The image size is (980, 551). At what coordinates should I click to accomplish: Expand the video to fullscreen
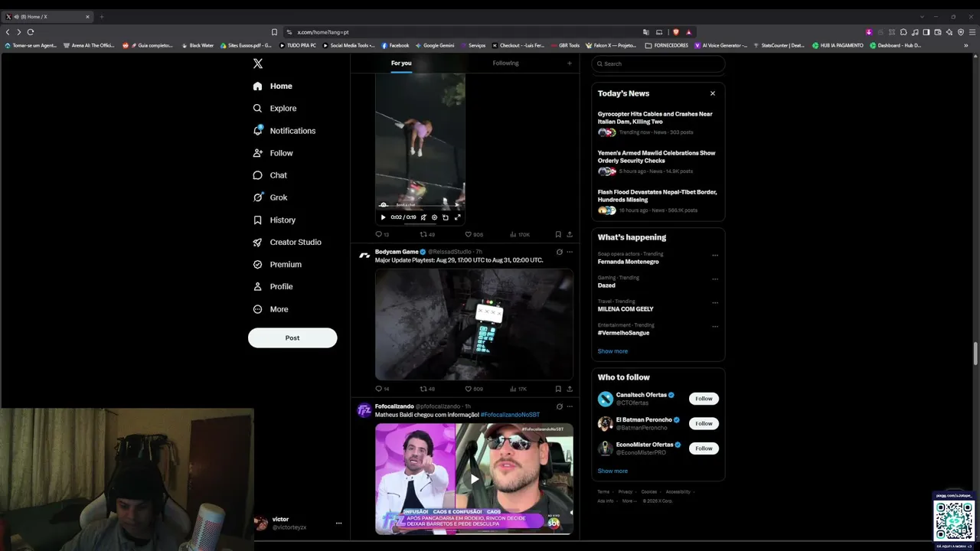457,217
